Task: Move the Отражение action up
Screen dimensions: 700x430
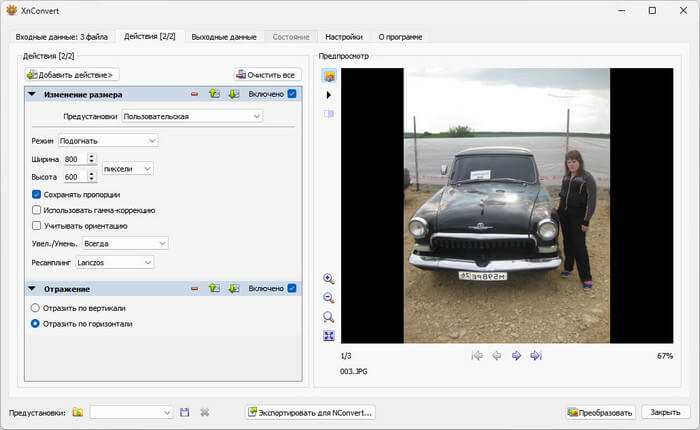Action: pos(214,289)
